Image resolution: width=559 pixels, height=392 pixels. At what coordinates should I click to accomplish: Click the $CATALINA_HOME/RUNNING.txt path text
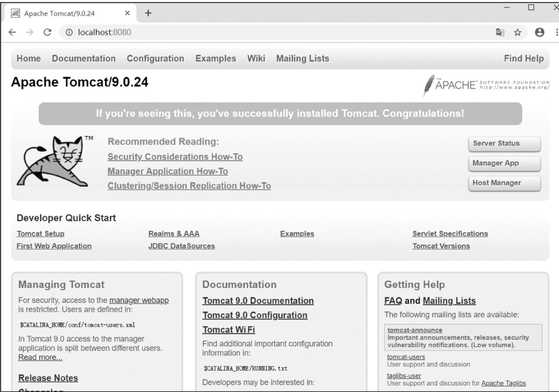pos(246,368)
